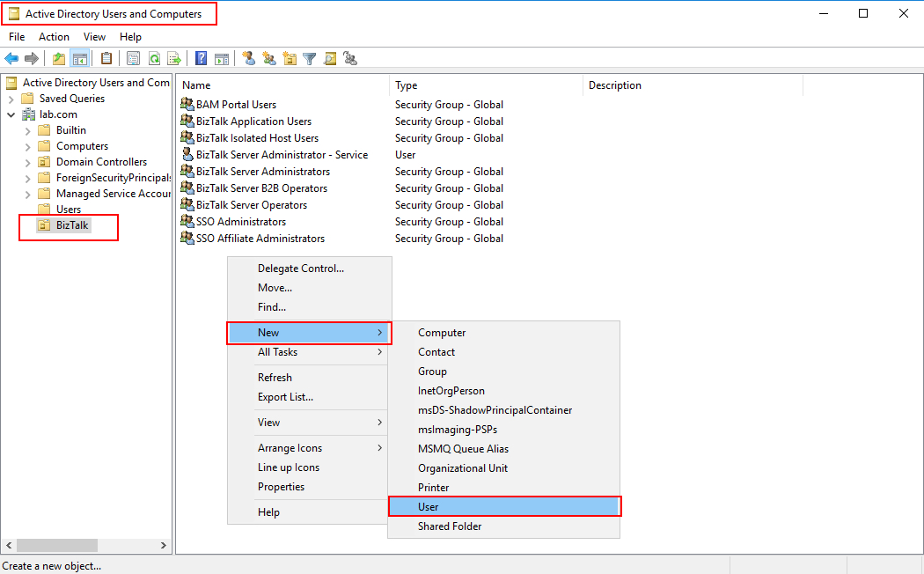Select Properties in the context menu

(310, 487)
